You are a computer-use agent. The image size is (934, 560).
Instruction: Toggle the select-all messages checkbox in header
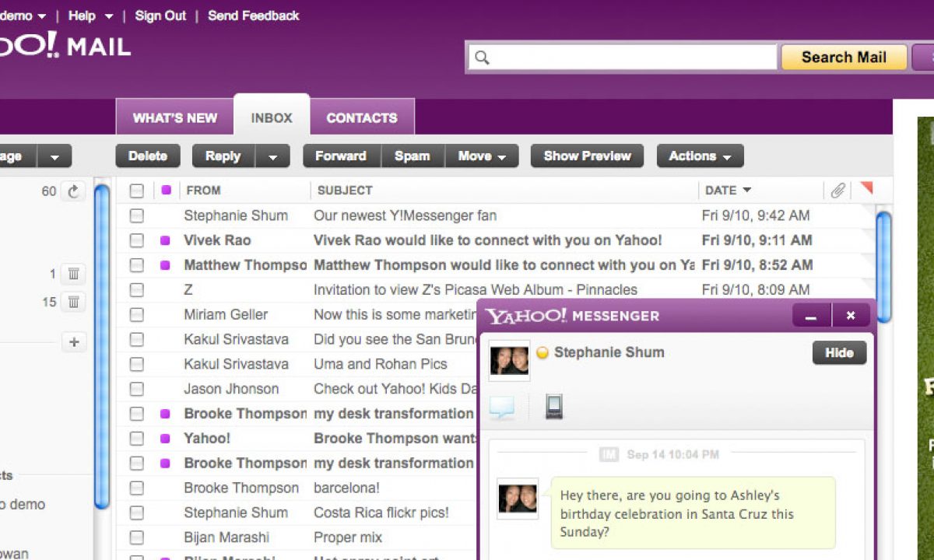pyautogui.click(x=137, y=191)
